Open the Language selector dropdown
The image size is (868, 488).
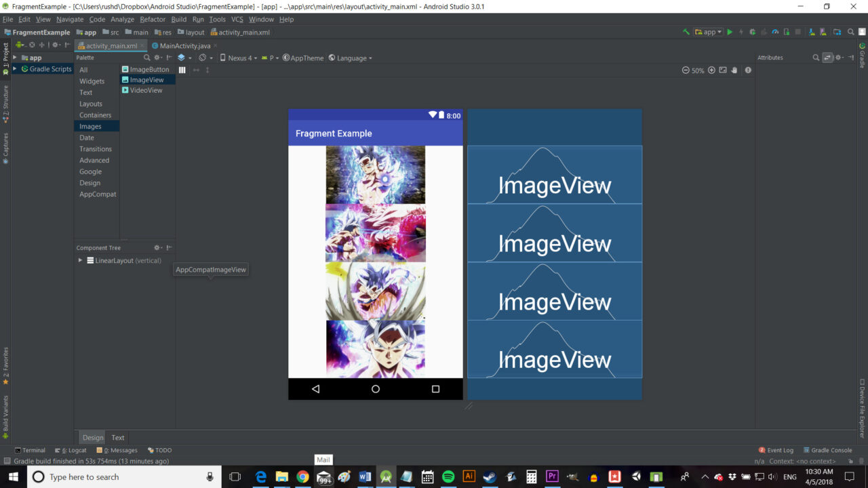(350, 58)
